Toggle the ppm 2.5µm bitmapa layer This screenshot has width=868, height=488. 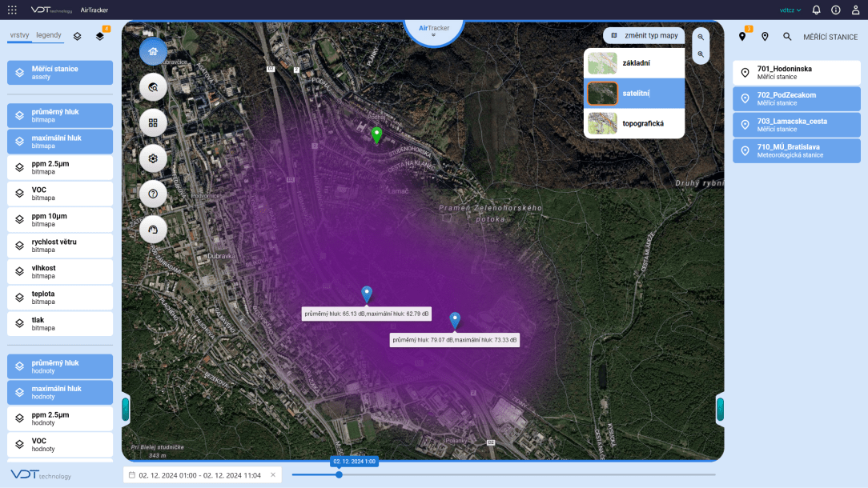tap(60, 167)
